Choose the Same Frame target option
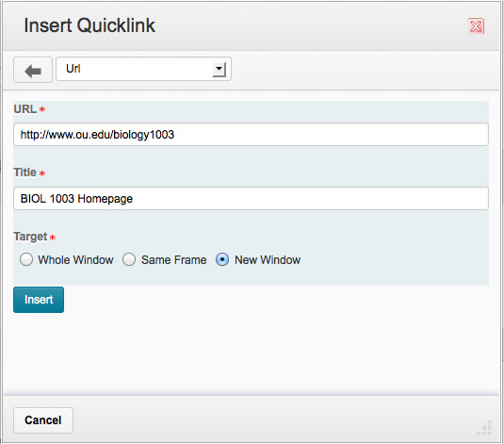This screenshot has height=444, width=504. 129,259
